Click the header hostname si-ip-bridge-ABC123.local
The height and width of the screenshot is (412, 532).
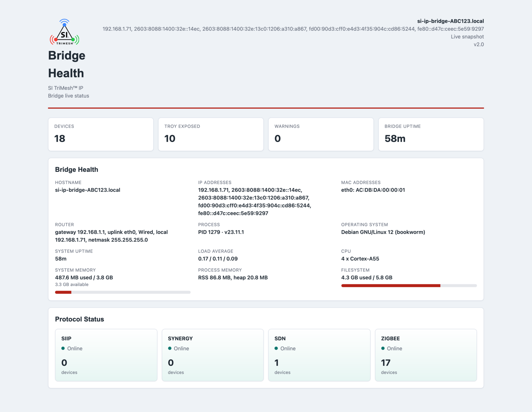[451, 21]
